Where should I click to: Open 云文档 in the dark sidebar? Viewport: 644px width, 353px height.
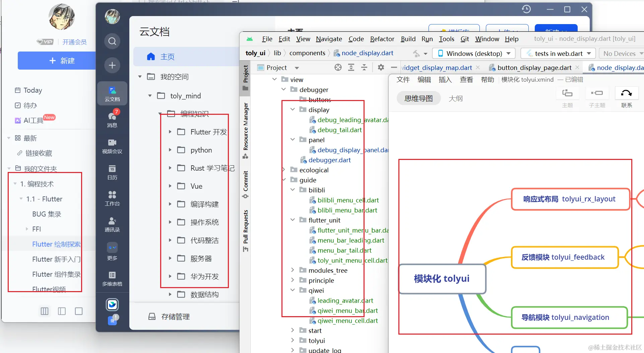click(112, 94)
